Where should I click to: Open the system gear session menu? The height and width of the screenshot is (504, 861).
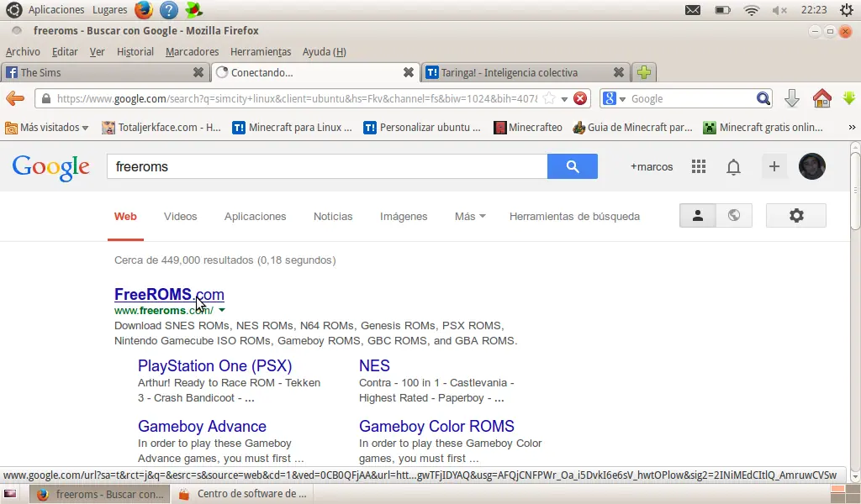[846, 10]
